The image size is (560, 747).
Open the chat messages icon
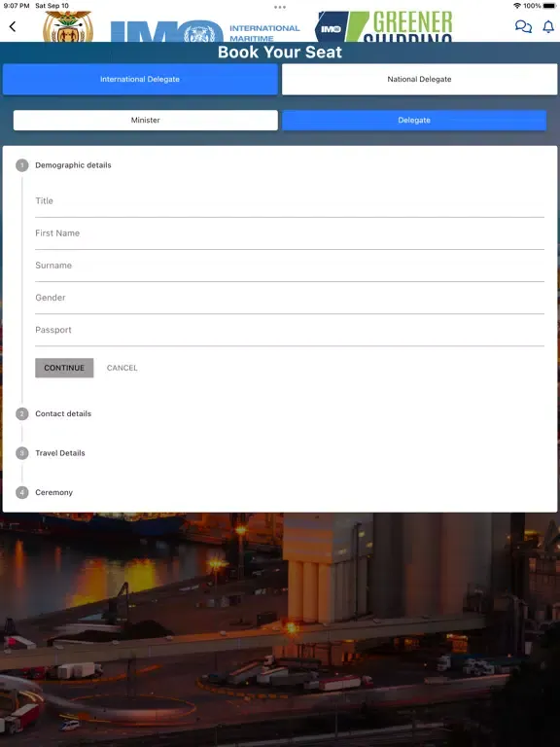tap(523, 26)
